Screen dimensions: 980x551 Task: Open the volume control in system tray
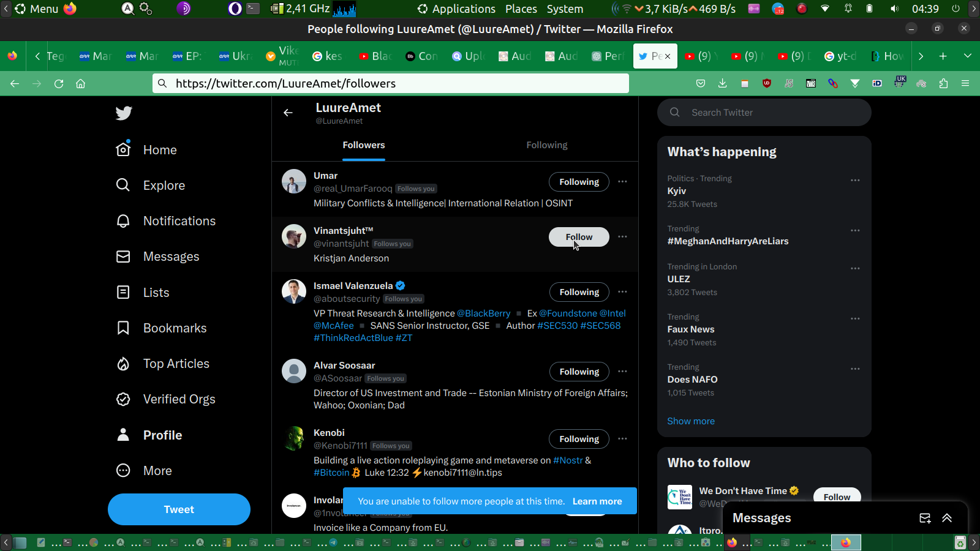[894, 9]
